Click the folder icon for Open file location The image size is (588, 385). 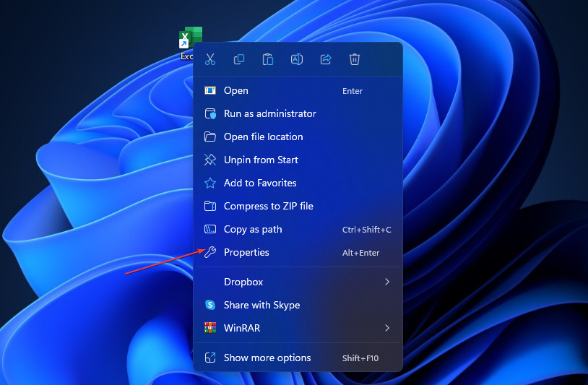point(210,137)
